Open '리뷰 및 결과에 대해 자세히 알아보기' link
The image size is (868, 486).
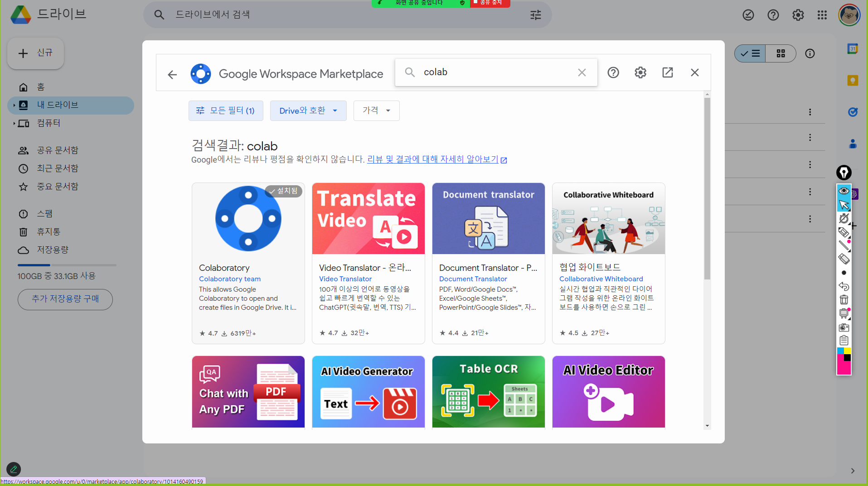click(x=433, y=159)
